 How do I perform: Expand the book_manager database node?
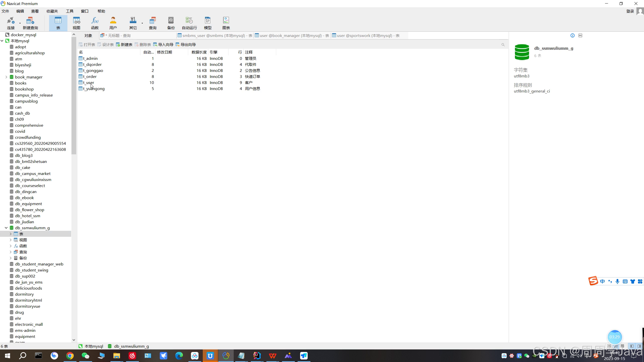tap(6, 77)
